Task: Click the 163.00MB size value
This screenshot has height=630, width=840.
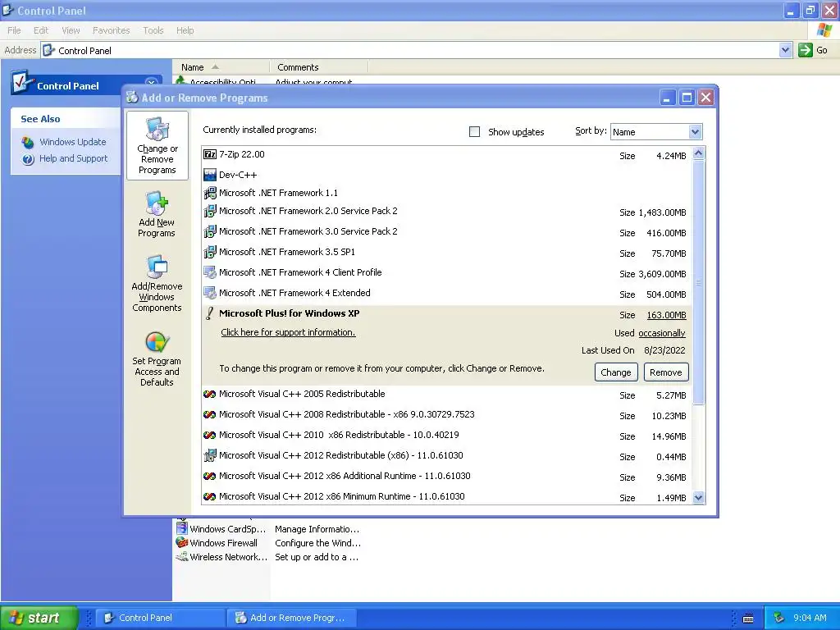Action: [666, 315]
